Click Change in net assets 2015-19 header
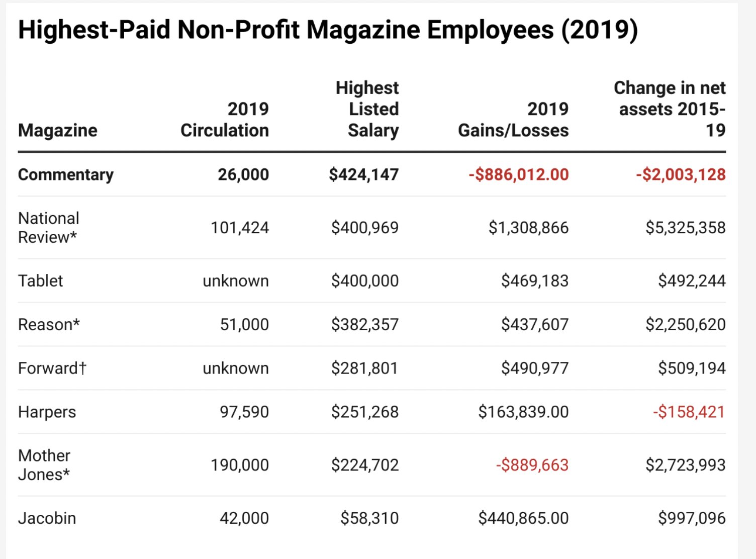This screenshot has height=559, width=756. [670, 109]
